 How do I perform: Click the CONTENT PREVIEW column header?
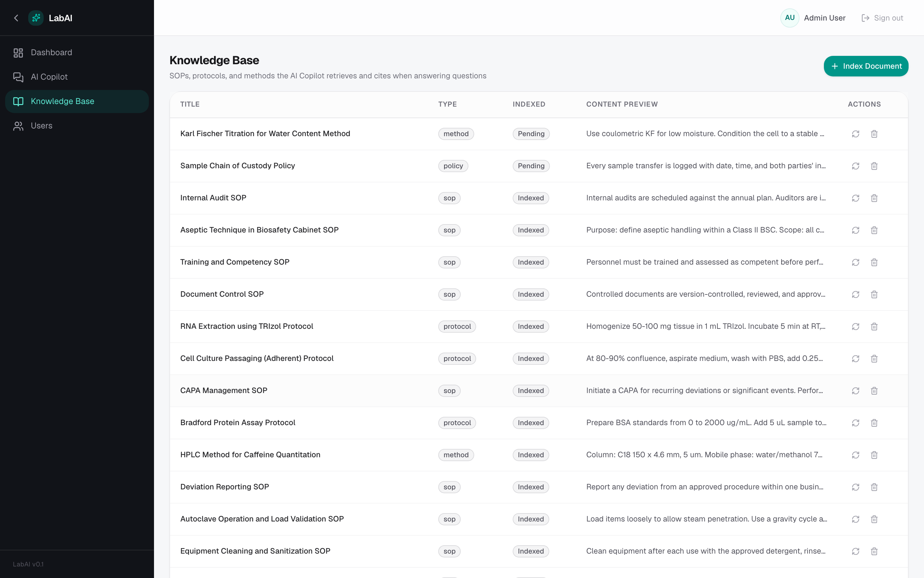pos(622,104)
